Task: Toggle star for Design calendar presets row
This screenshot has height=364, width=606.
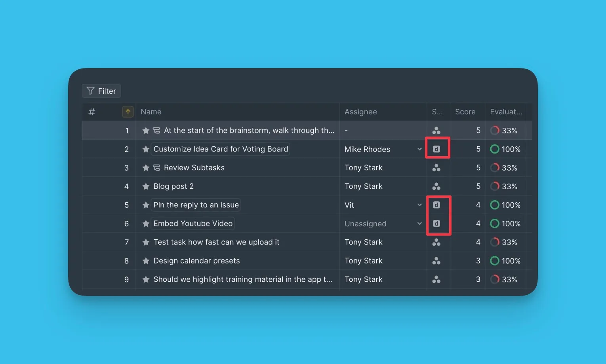Action: [146, 261]
